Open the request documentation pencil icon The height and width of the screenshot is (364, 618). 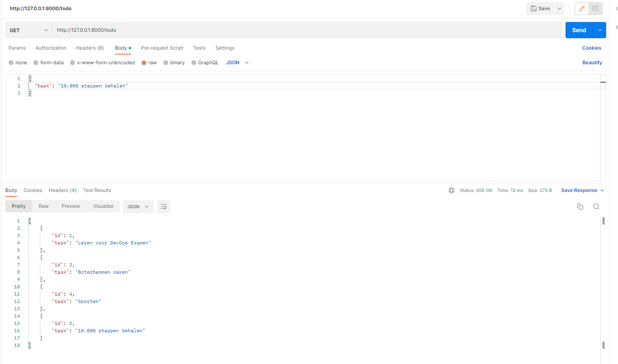(581, 8)
